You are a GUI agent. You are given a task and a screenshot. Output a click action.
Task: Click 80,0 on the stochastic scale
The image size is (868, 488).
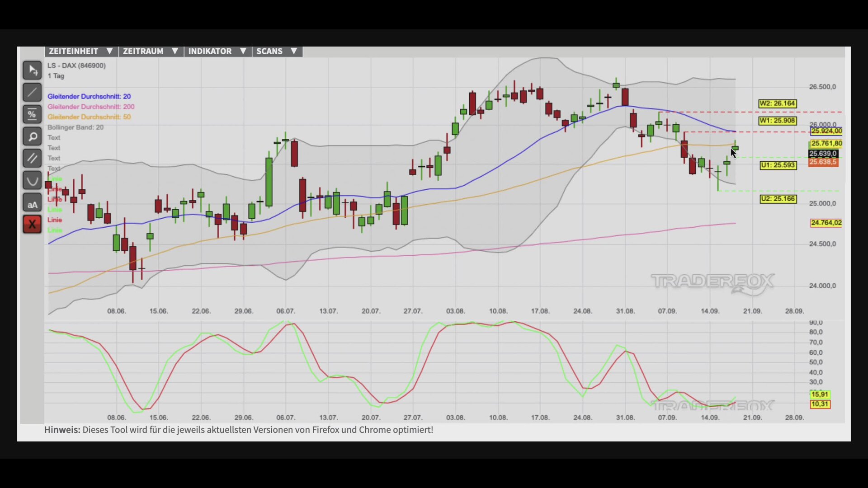pos(816,332)
